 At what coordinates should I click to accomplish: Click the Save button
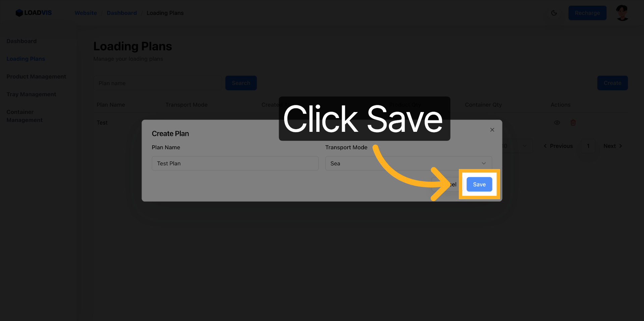point(479,184)
